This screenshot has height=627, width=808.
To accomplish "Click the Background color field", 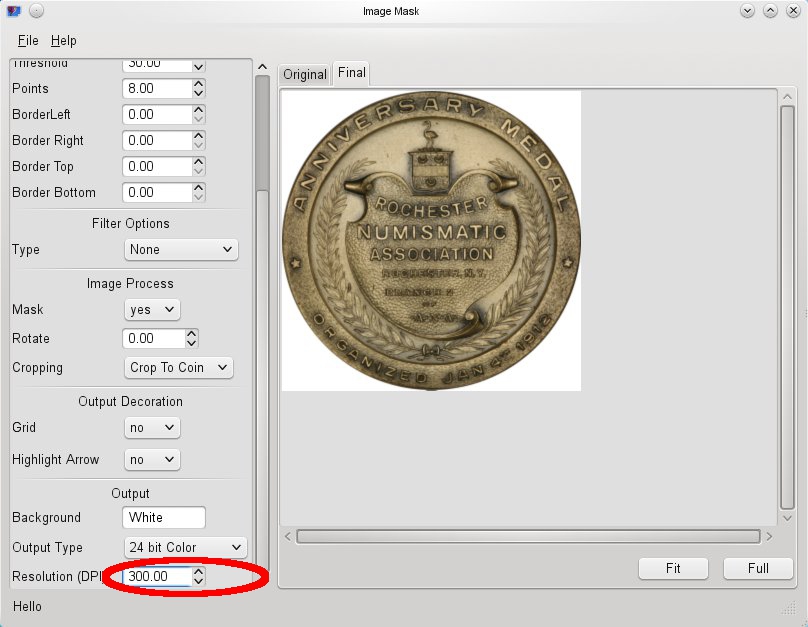I will (164, 517).
